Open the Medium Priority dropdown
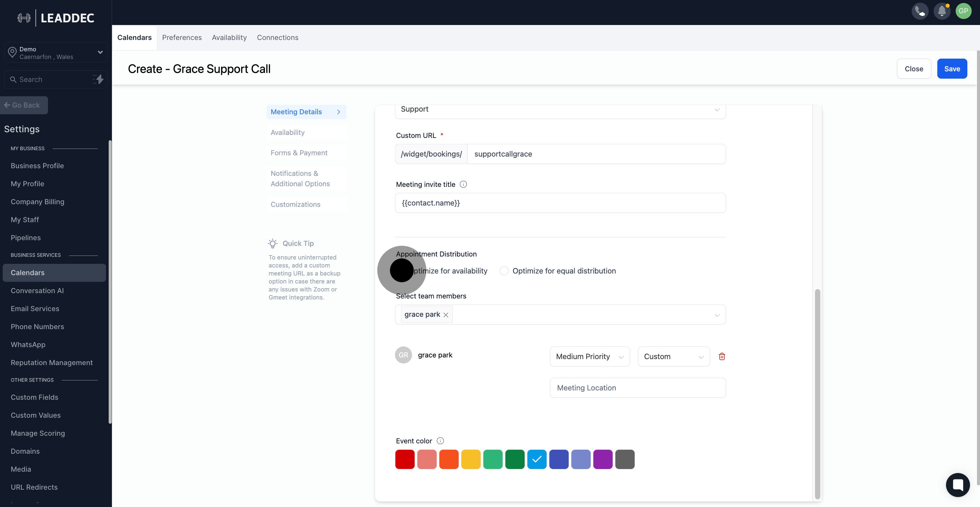Viewport: 980px width, 507px height. pyautogui.click(x=590, y=356)
